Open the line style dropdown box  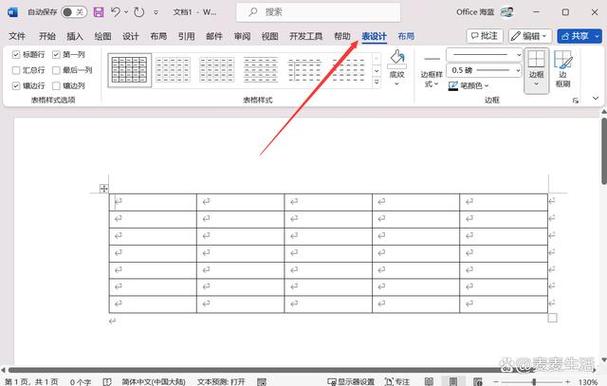(485, 55)
